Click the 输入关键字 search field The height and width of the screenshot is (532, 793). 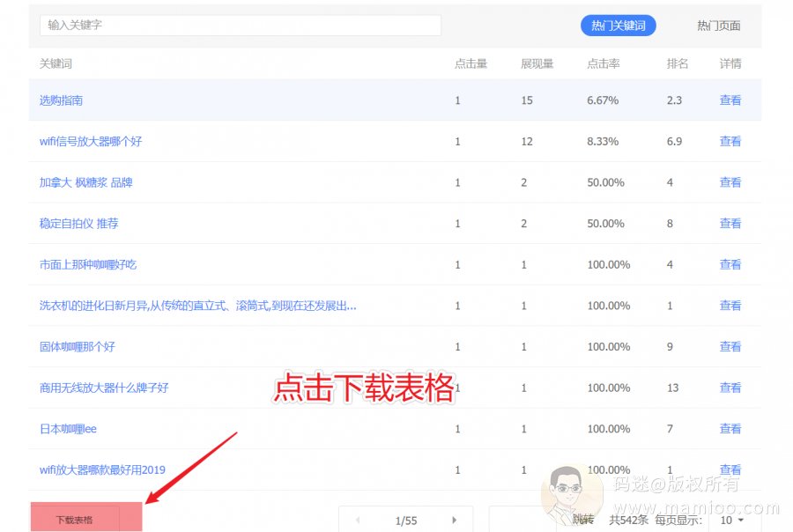pyautogui.click(x=241, y=26)
